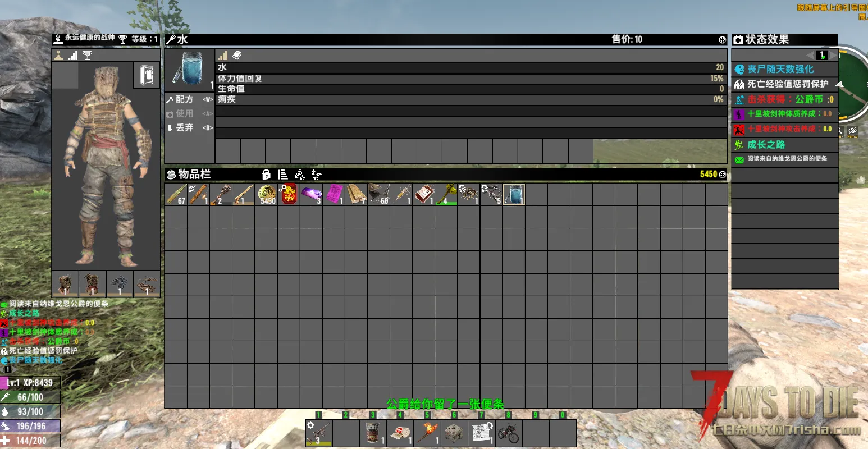This screenshot has height=449, width=868.
Task: Click the 使用 use action
Action: click(x=190, y=113)
